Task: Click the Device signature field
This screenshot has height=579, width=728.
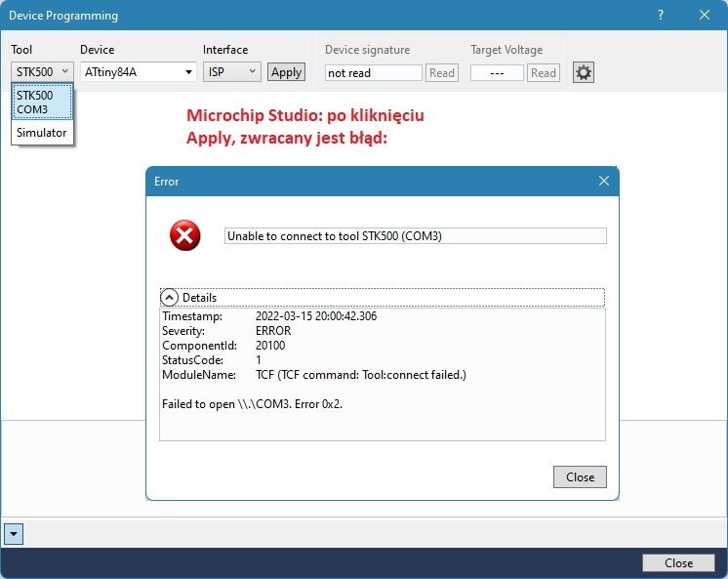Action: (374, 73)
